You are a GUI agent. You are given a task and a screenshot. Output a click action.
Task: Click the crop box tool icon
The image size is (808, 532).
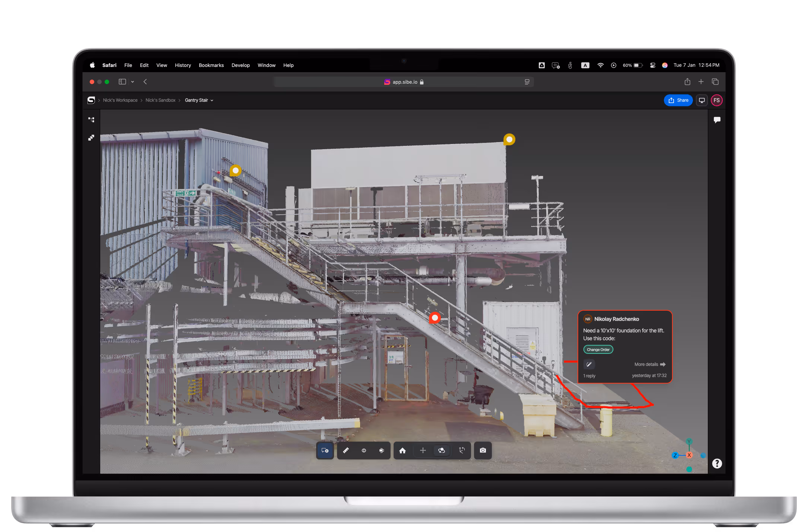[382, 451]
